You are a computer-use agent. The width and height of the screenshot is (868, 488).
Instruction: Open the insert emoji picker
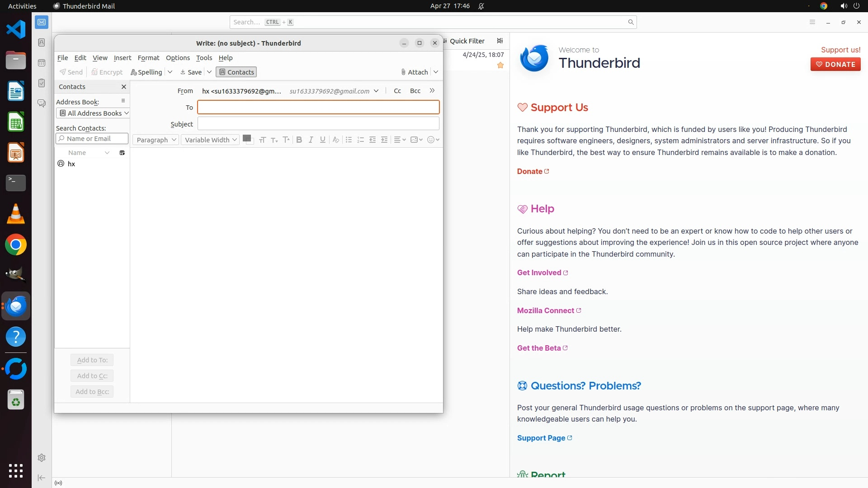click(x=431, y=140)
